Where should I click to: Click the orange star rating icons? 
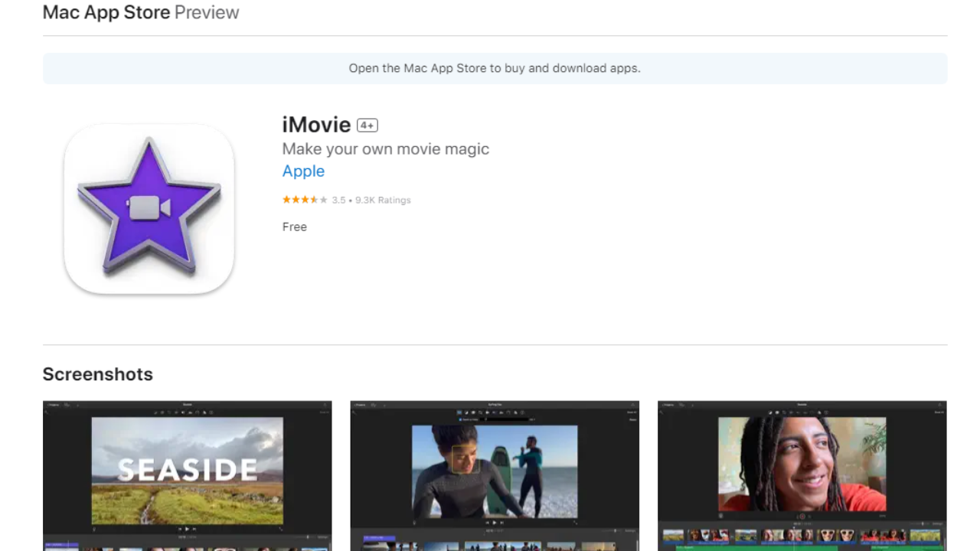coord(305,200)
